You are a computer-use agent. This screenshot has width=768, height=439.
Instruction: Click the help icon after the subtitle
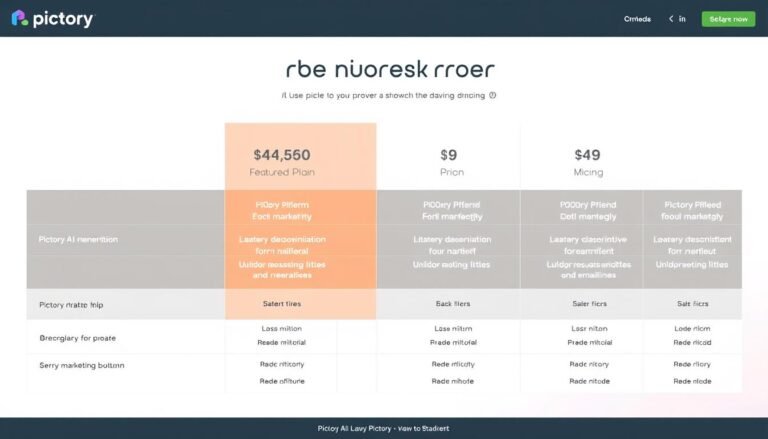(492, 96)
